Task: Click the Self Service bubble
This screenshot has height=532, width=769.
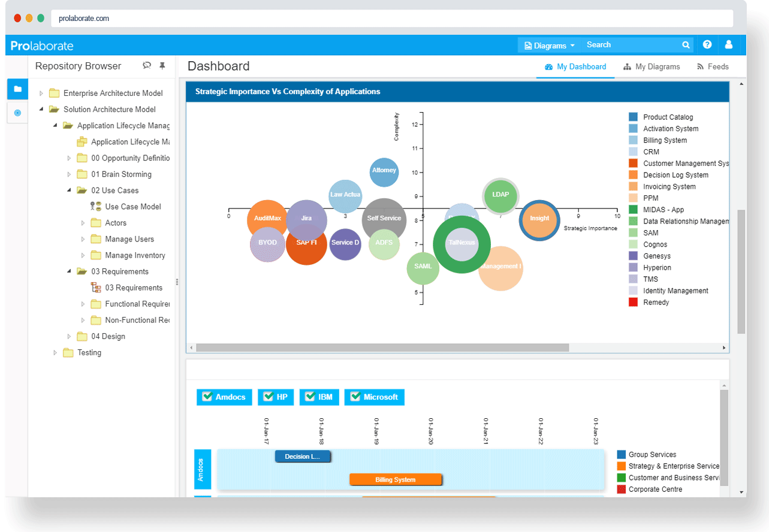Action: tap(384, 220)
